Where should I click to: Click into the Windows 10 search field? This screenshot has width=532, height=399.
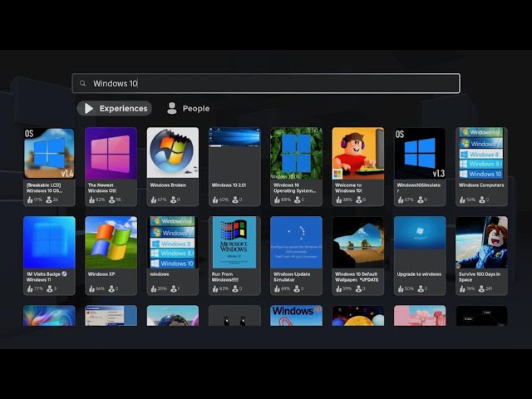click(266, 83)
